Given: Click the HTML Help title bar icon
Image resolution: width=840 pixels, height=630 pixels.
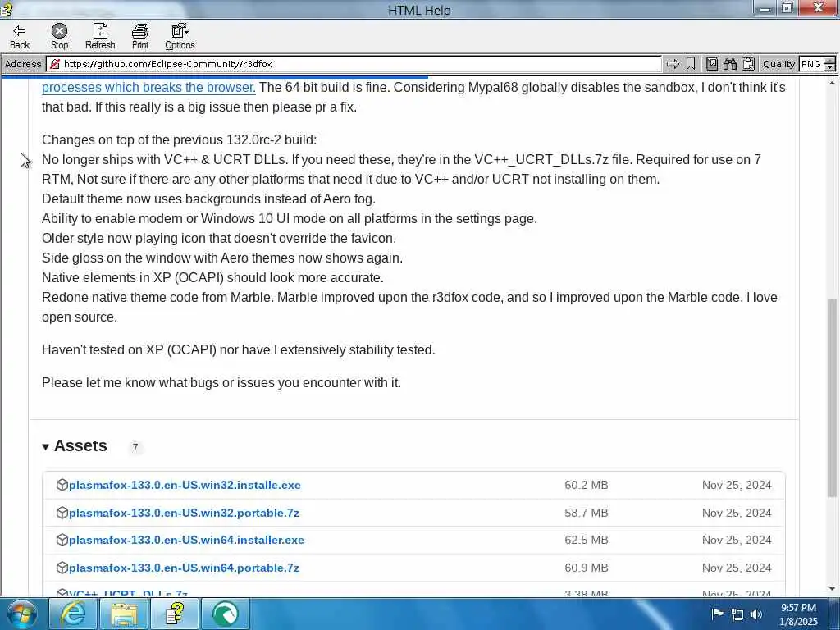Looking at the screenshot, I should (7, 9).
